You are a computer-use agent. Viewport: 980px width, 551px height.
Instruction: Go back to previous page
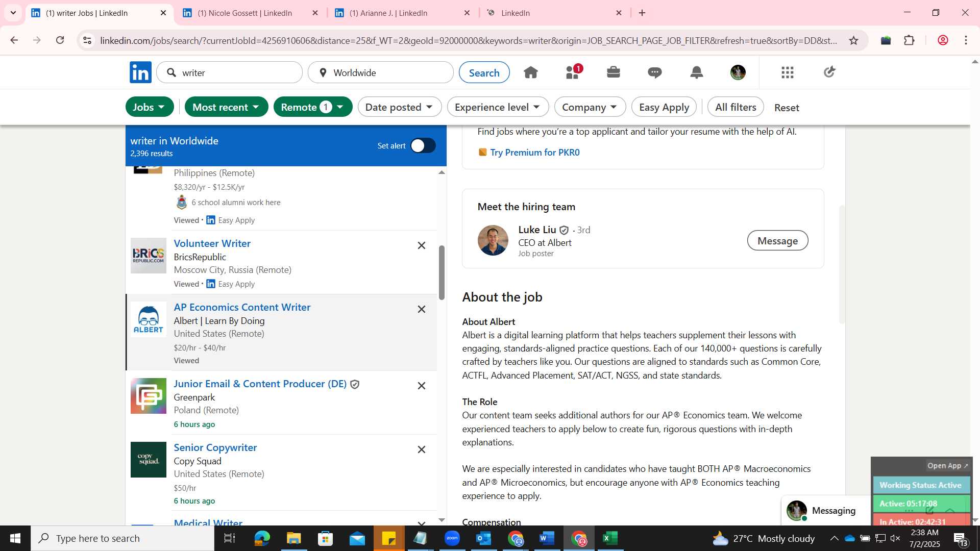tap(14, 40)
